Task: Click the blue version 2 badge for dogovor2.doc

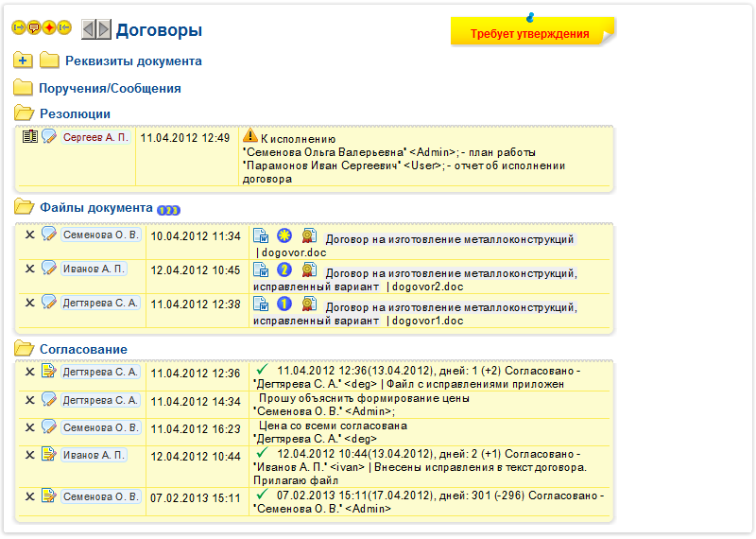Action: (x=284, y=269)
